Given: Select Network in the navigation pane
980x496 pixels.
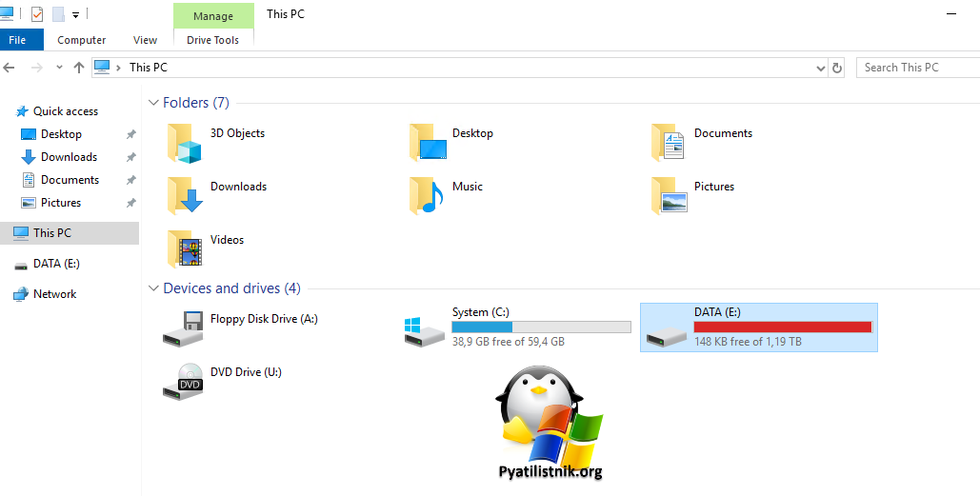Looking at the screenshot, I should pyautogui.click(x=54, y=294).
